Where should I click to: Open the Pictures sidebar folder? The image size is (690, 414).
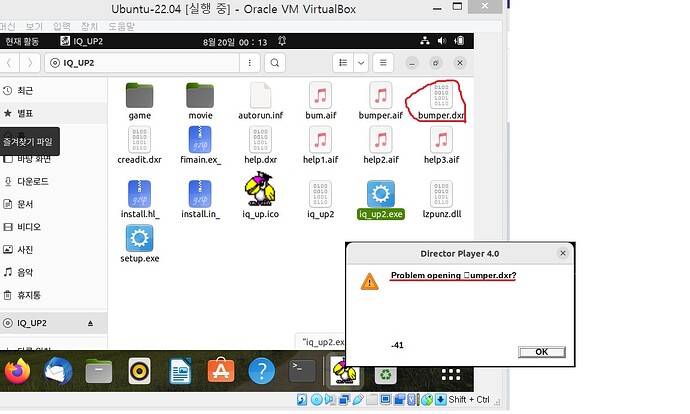53,249
